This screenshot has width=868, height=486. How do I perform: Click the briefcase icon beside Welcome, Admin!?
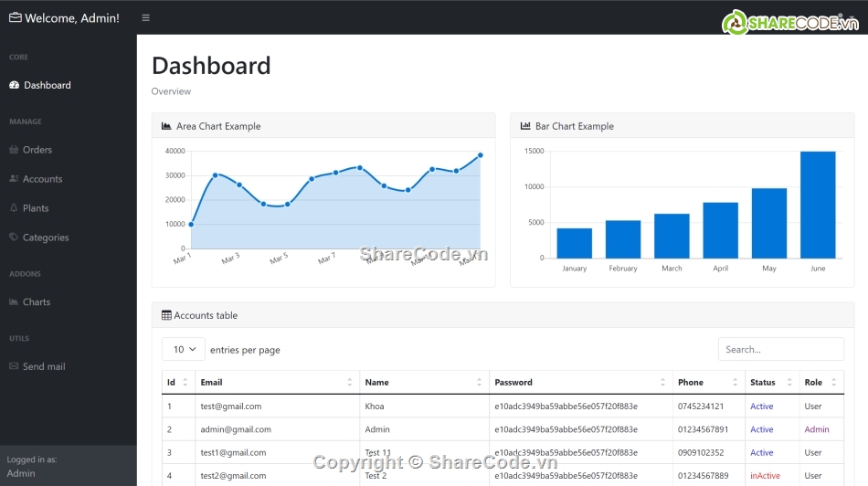pos(15,18)
